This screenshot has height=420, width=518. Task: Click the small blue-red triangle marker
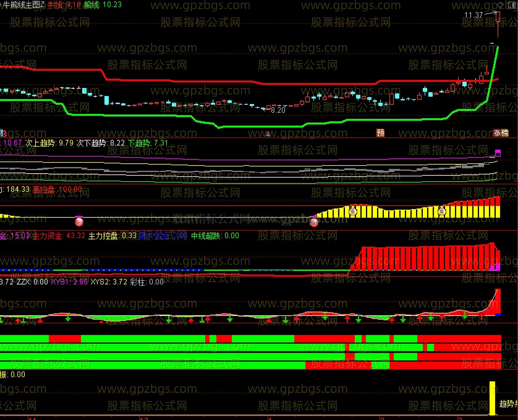coord(268,134)
